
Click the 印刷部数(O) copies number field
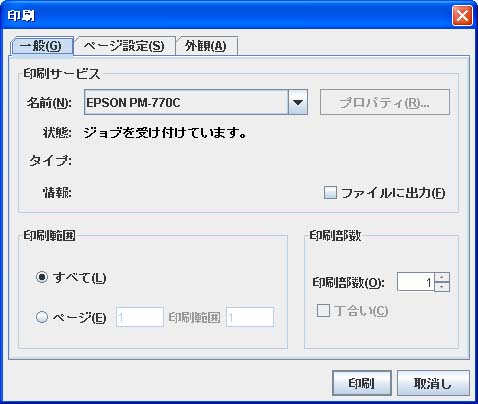click(x=416, y=282)
